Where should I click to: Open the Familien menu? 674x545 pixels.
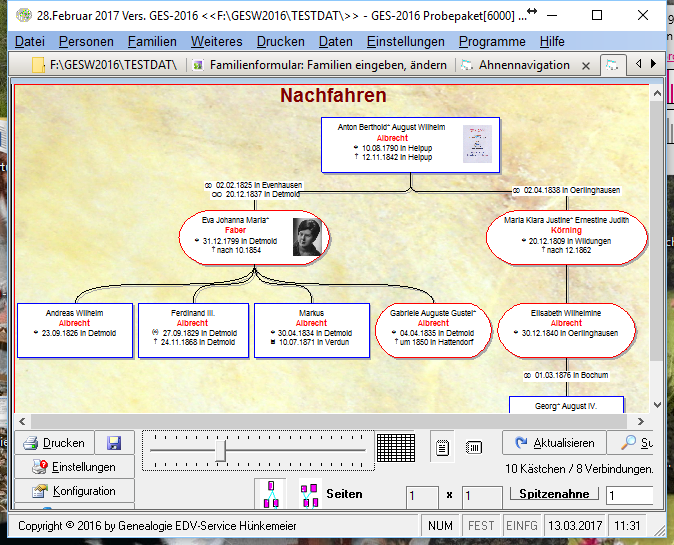coord(152,42)
